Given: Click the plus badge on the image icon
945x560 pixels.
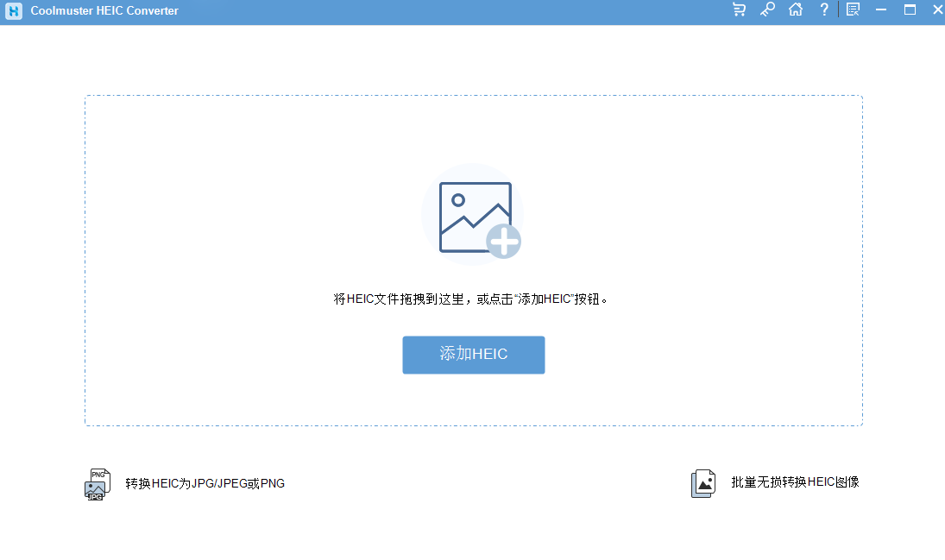Looking at the screenshot, I should coord(503,241).
